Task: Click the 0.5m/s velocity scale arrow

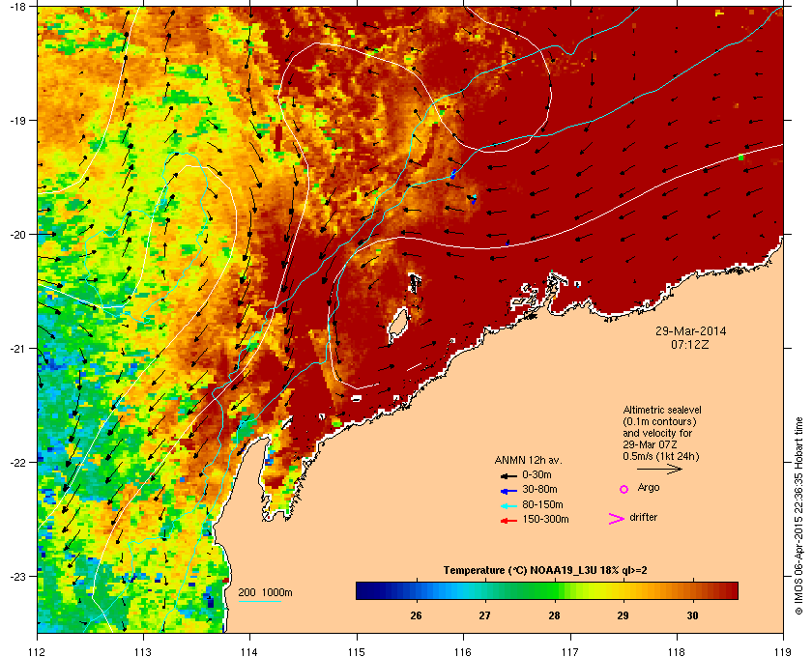Action: pyautogui.click(x=659, y=470)
